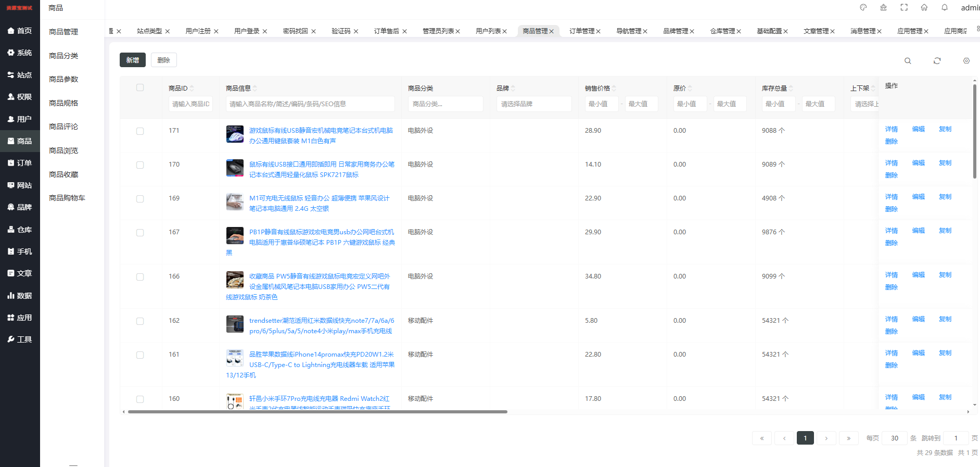Sort by 商品信息 column arrows

pos(255,89)
